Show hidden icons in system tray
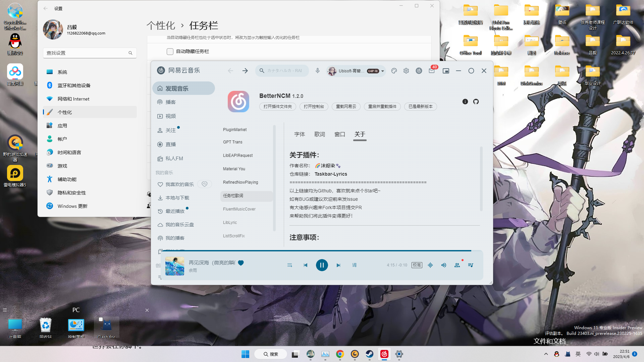 point(546,354)
